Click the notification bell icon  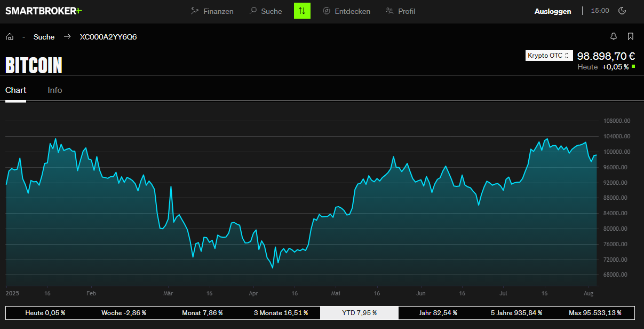coord(614,36)
